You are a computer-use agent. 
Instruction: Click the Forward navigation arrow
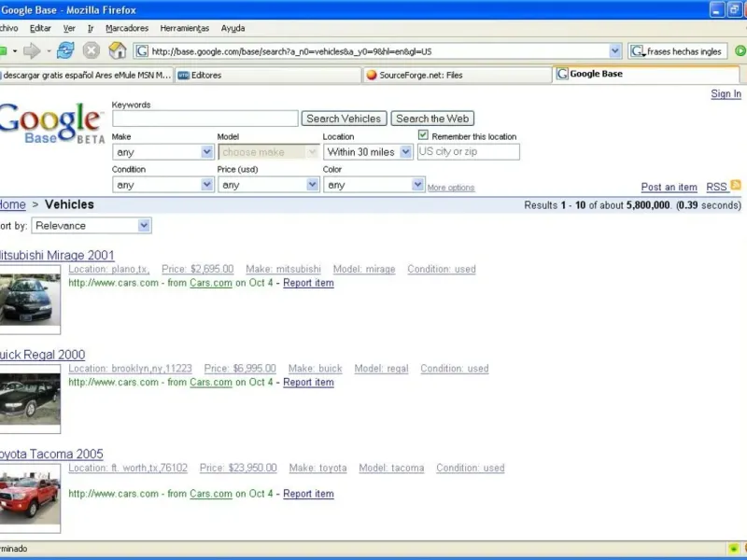click(x=32, y=50)
